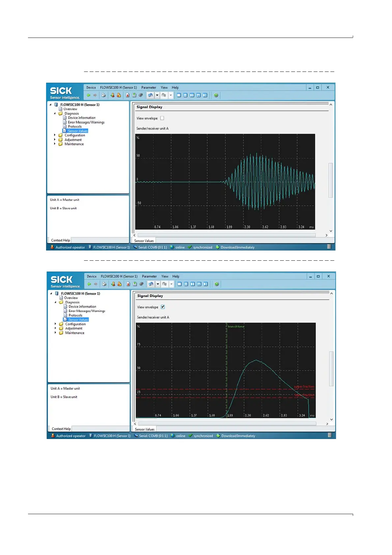Select horizontal split layout icon, raw waveform window
Image resolution: width=392 pixels, height=555 pixels.
(185, 95)
